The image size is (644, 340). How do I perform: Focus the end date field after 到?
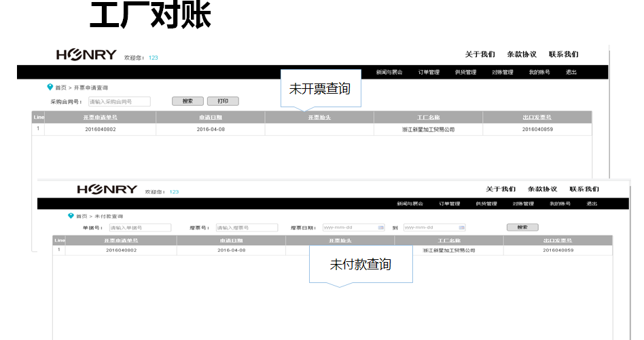click(435, 227)
